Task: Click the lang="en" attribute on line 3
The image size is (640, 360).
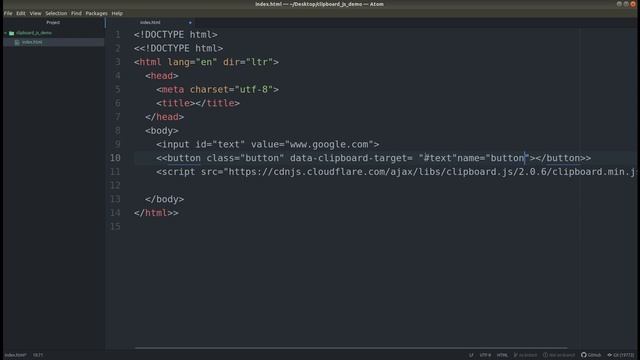Action: click(x=192, y=62)
